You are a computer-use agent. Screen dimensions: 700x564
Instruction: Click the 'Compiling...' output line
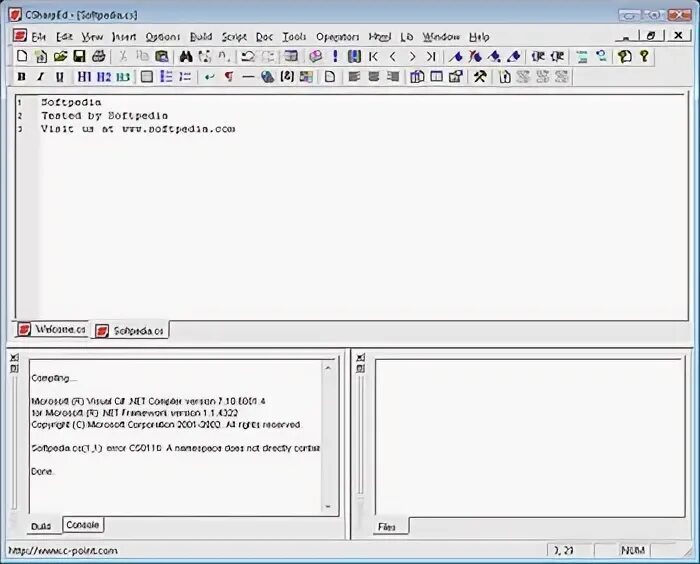[54, 378]
